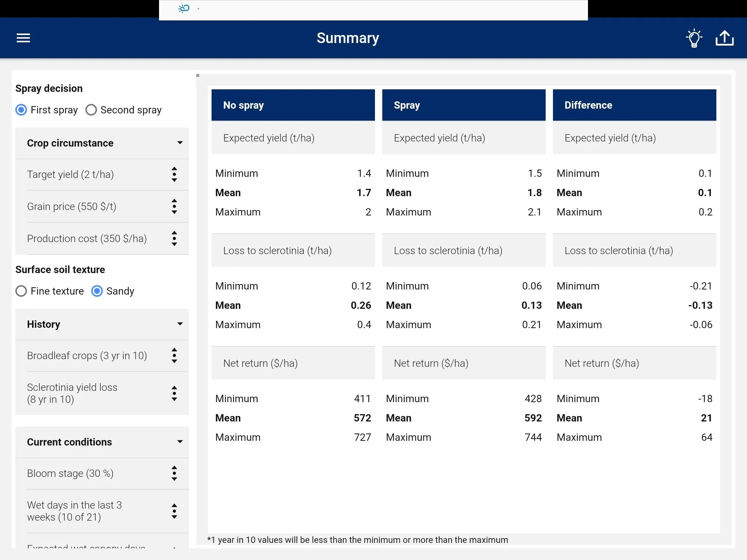This screenshot has width=747, height=560.
Task: Click the hamburger menu icon
Action: (x=23, y=38)
